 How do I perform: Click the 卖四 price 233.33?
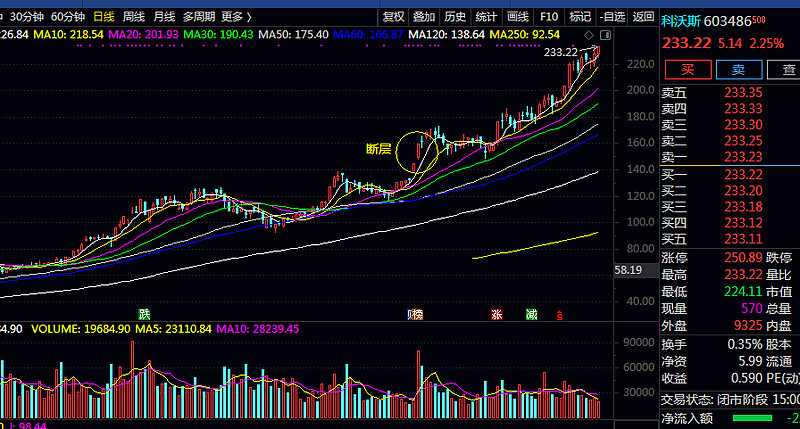743,109
